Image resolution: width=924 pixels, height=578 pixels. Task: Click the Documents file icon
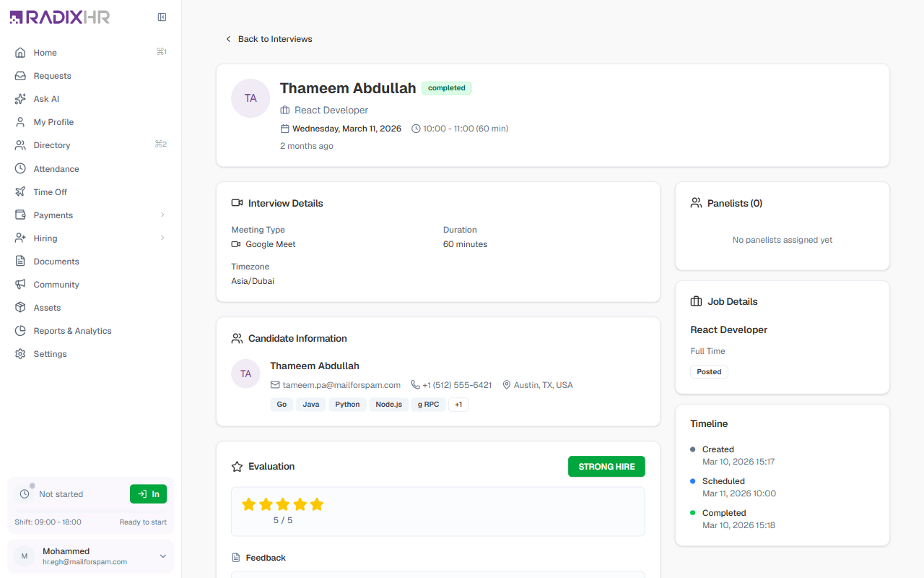coord(20,262)
